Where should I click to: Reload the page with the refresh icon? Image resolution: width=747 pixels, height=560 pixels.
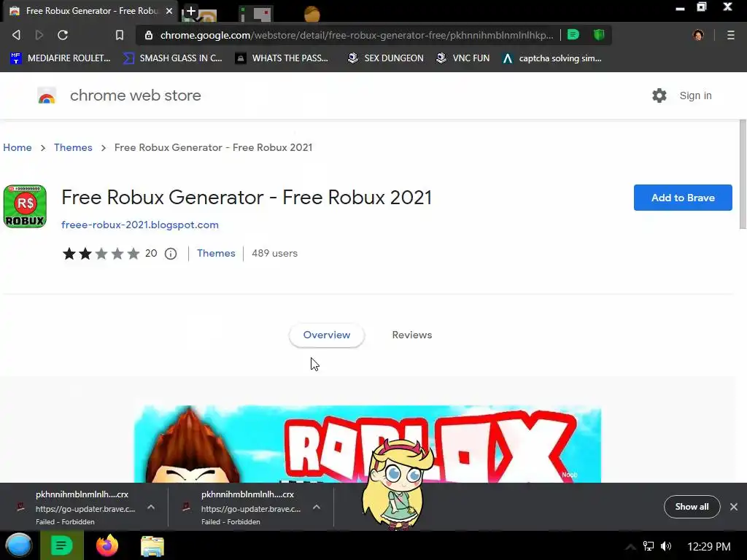pyautogui.click(x=63, y=35)
